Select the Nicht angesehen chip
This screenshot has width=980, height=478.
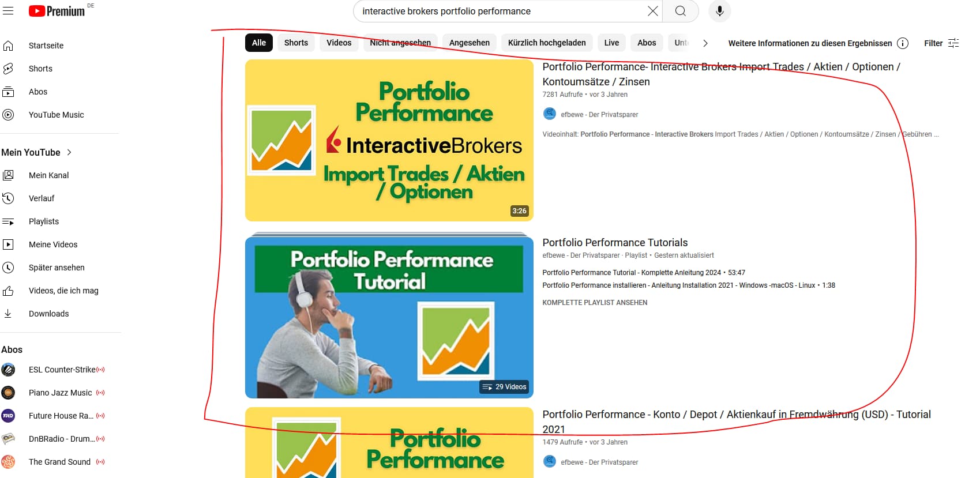[x=400, y=43]
